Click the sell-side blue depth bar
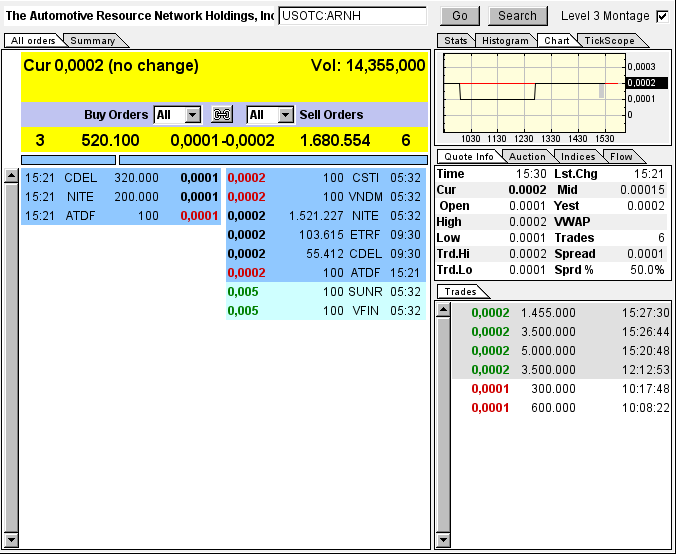The image size is (676, 554). pos(272,159)
